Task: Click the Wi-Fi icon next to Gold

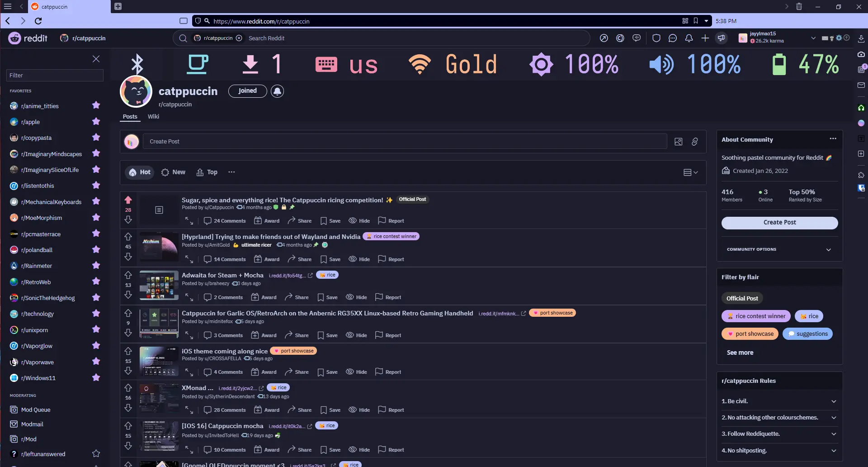Action: point(420,64)
